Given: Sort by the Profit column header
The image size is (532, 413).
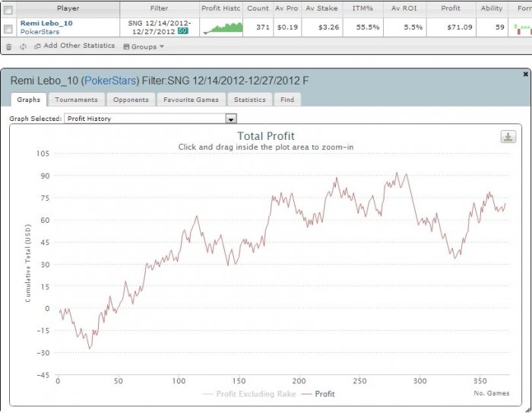Looking at the screenshot, I should click(x=451, y=8).
